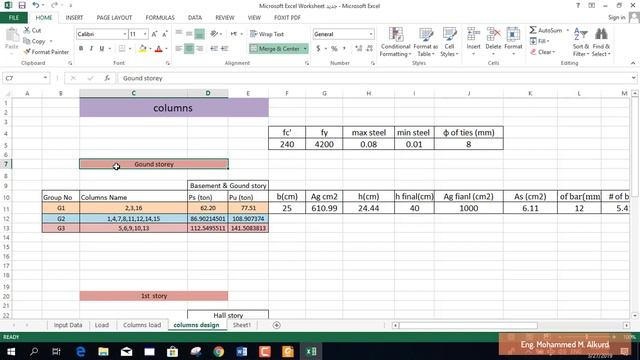The width and height of the screenshot is (640, 360).
Task: Copy the selected cell
Action: (x=34, y=41)
